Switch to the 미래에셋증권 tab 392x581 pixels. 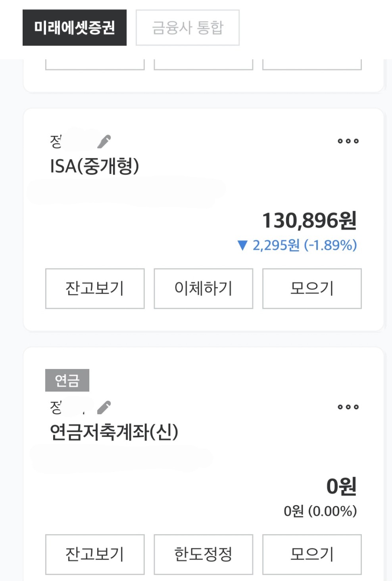pos(75,28)
